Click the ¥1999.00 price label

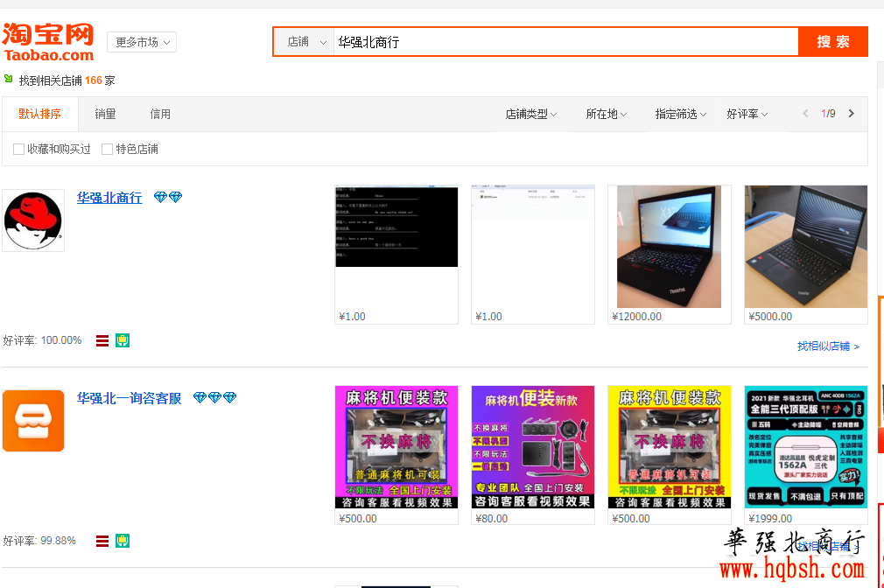point(770,518)
